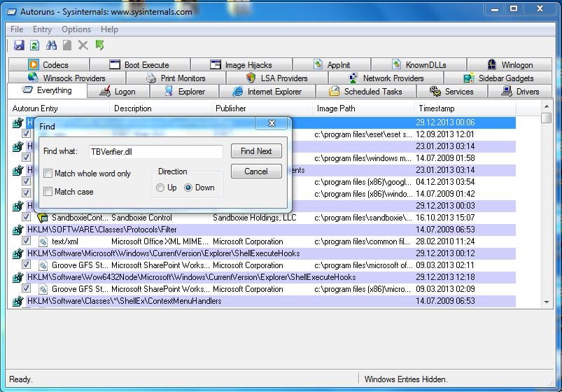Viewport: 562px width, 392px height.
Task: Click the Save toolbar icon
Action: pyautogui.click(x=19, y=45)
